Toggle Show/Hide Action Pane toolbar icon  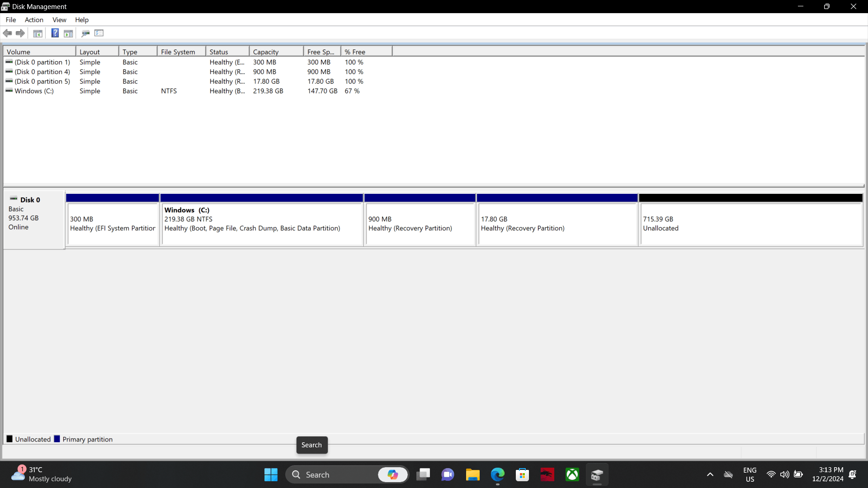[x=68, y=33]
